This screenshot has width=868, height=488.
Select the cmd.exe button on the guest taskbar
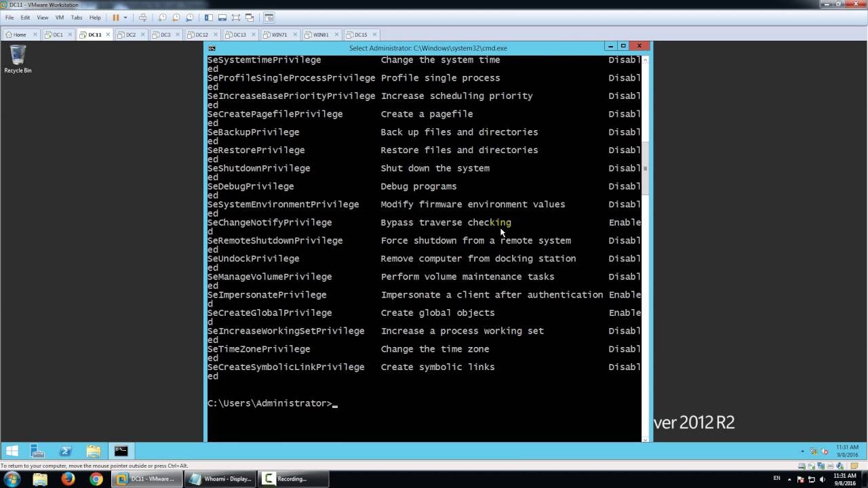pos(121,451)
